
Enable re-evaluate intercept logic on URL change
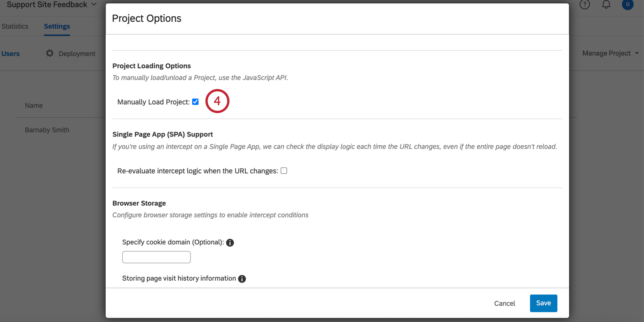284,171
